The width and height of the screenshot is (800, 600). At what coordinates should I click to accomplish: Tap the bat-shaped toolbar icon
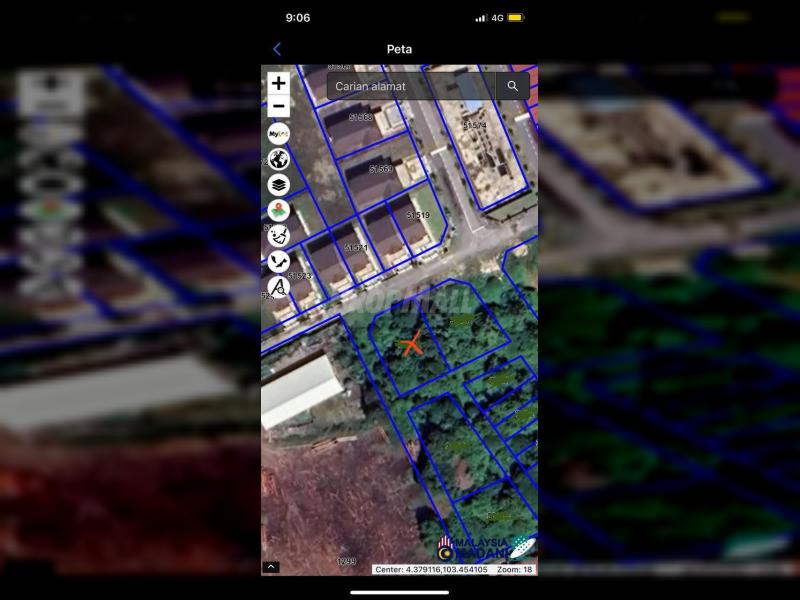278,262
